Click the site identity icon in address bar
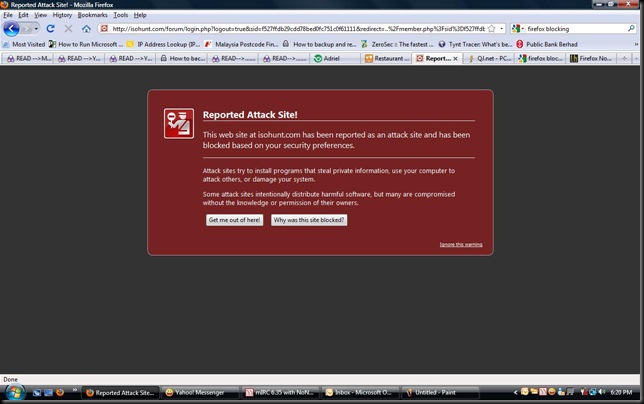The height and width of the screenshot is (404, 644). coord(104,28)
